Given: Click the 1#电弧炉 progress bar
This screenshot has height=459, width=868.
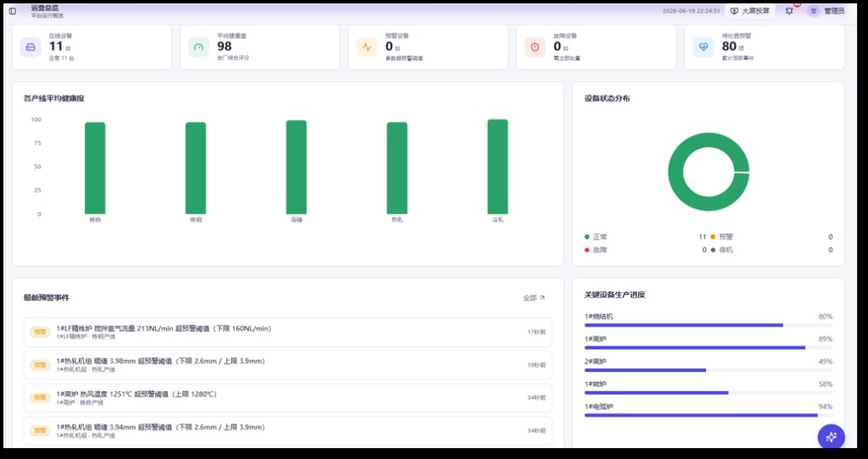Looking at the screenshot, I should (x=709, y=415).
